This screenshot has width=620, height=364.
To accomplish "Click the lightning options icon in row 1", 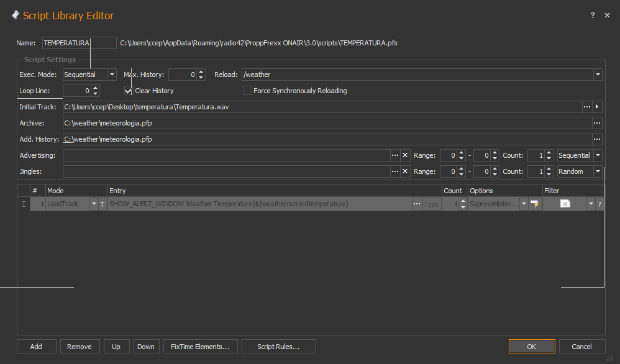I will tap(534, 204).
